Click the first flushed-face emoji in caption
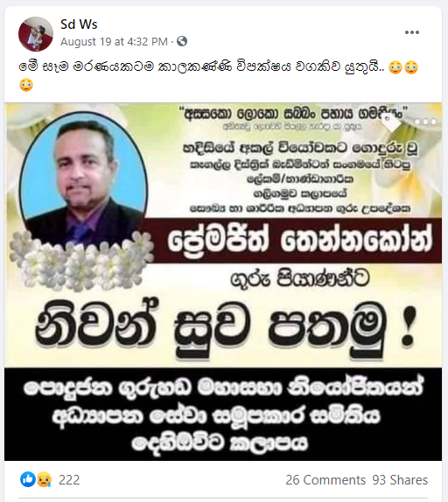Image resolution: width=448 pixels, height=502 pixels. click(395, 67)
